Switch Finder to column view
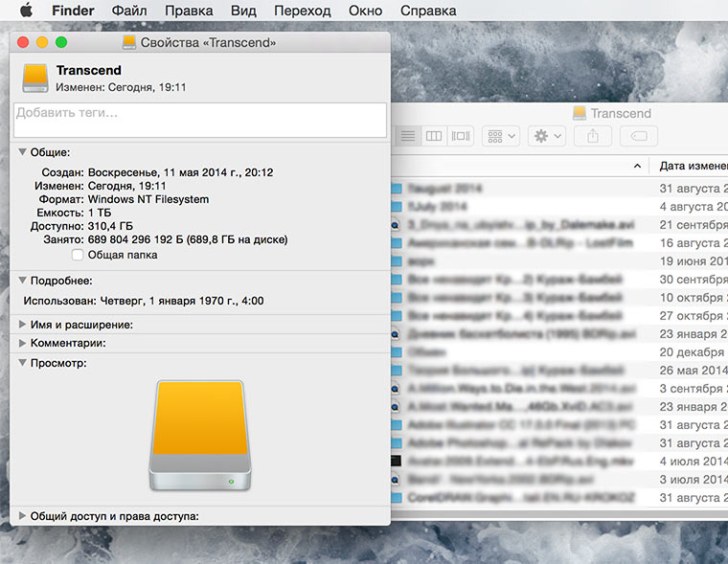Viewport: 728px width, 564px height. pyautogui.click(x=434, y=136)
